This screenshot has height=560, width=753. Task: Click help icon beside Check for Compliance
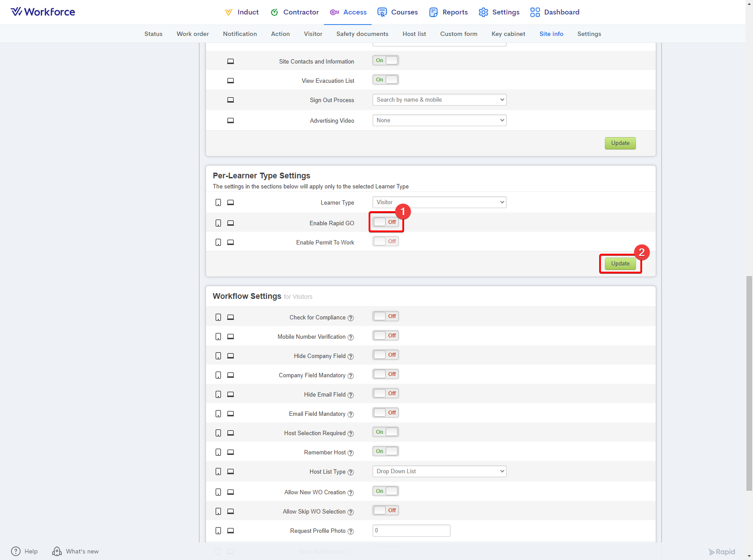(351, 318)
